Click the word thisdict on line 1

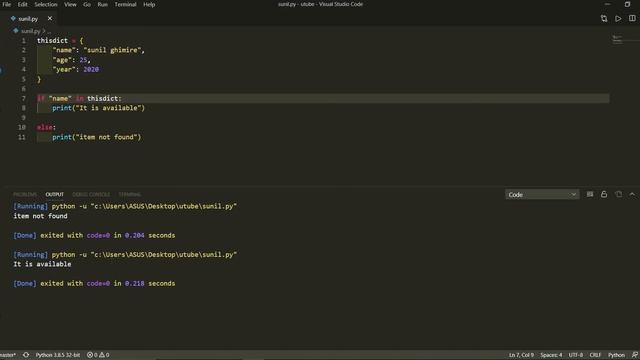pyautogui.click(x=52, y=41)
